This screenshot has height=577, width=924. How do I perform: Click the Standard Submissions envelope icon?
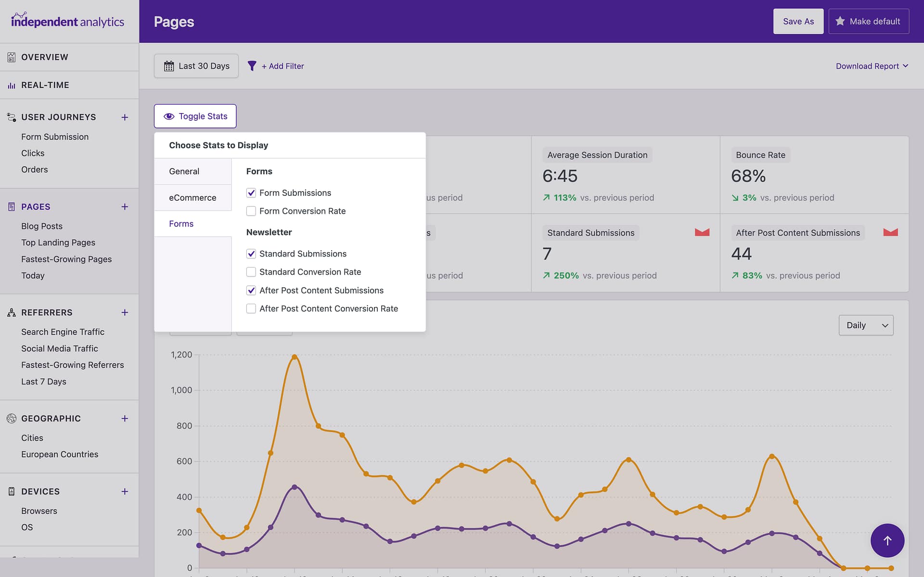702,232
